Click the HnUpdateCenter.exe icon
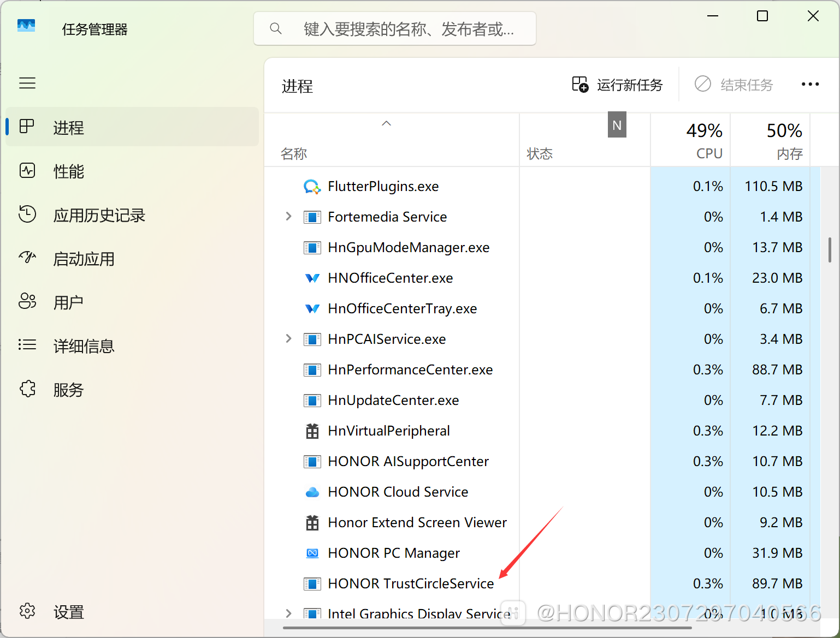The width and height of the screenshot is (840, 638). [x=312, y=401]
